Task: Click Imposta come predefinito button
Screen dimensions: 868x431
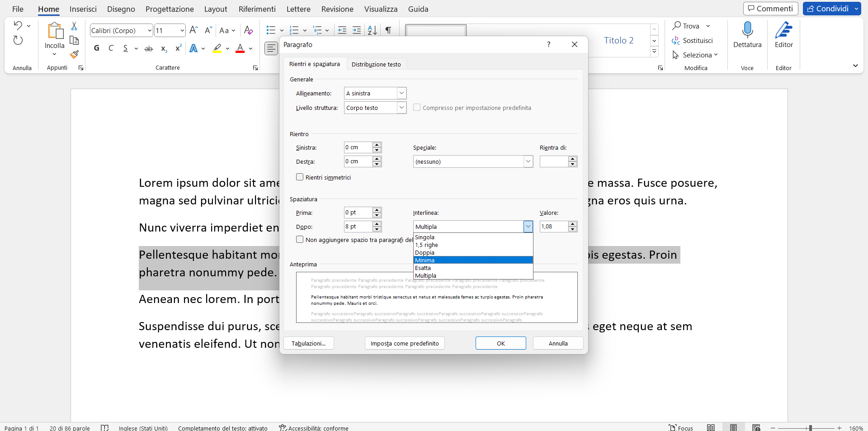Action: click(x=405, y=343)
